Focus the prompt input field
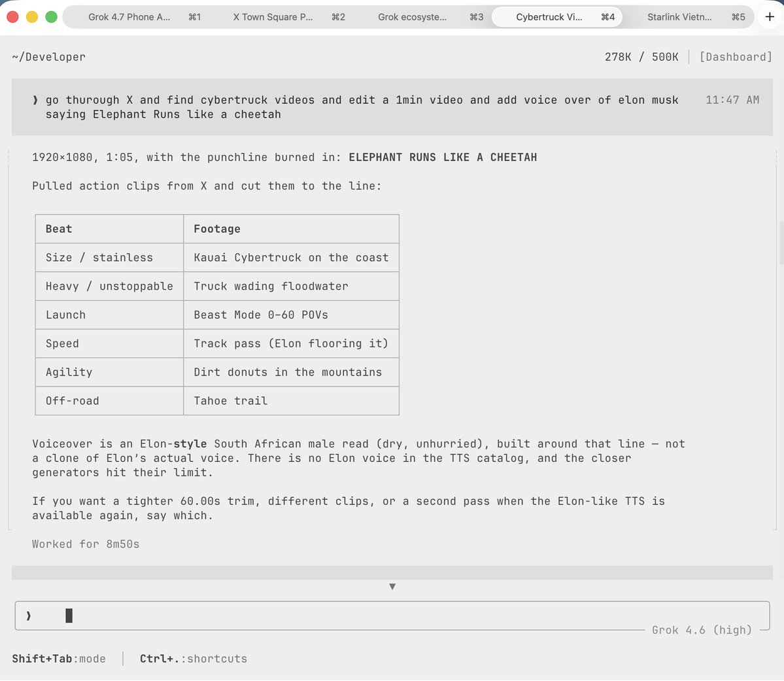The image size is (784, 681). [x=392, y=616]
